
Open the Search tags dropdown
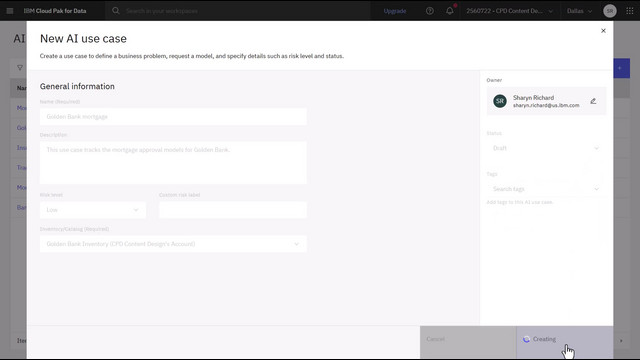pyautogui.click(x=546, y=189)
